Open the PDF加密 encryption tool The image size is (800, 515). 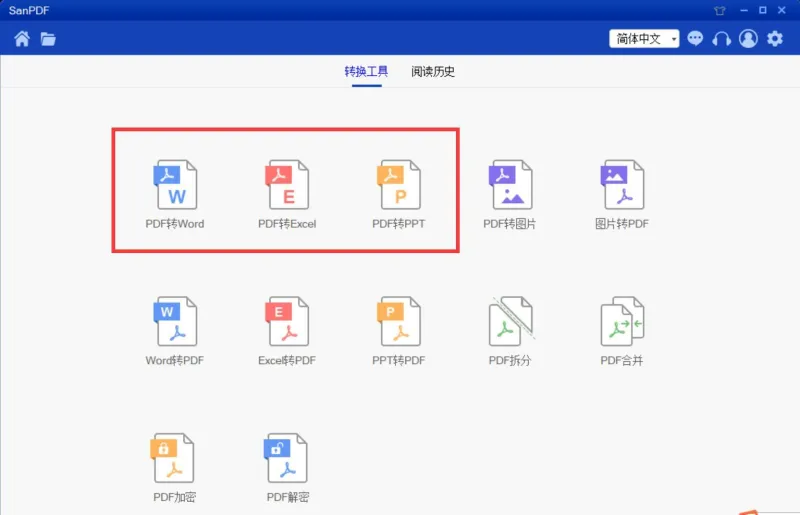coord(172,458)
